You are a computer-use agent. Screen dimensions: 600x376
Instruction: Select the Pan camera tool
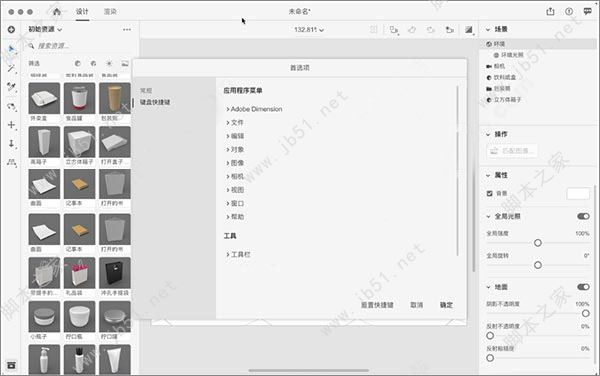tap(11, 125)
